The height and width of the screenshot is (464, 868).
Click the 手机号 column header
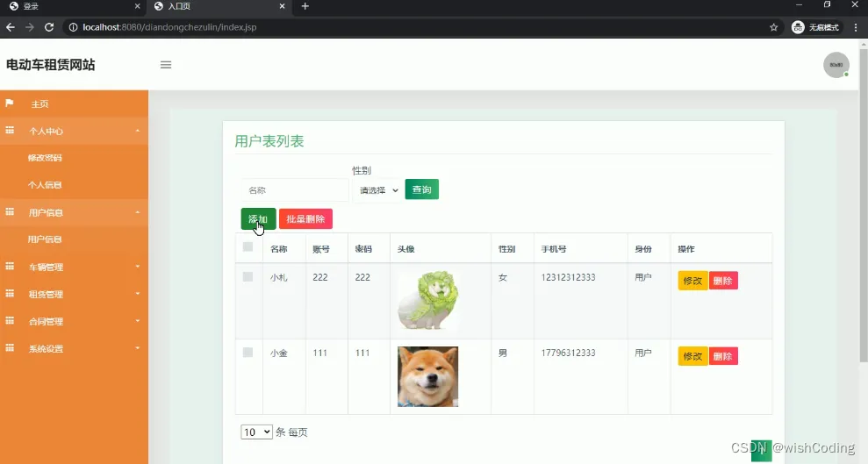coord(554,249)
